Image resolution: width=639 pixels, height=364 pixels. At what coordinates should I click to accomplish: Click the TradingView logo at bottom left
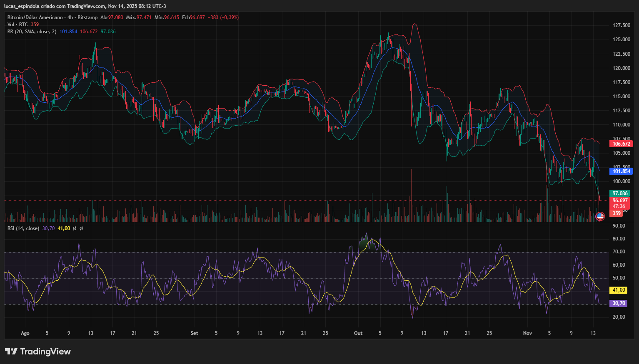pos(38,352)
